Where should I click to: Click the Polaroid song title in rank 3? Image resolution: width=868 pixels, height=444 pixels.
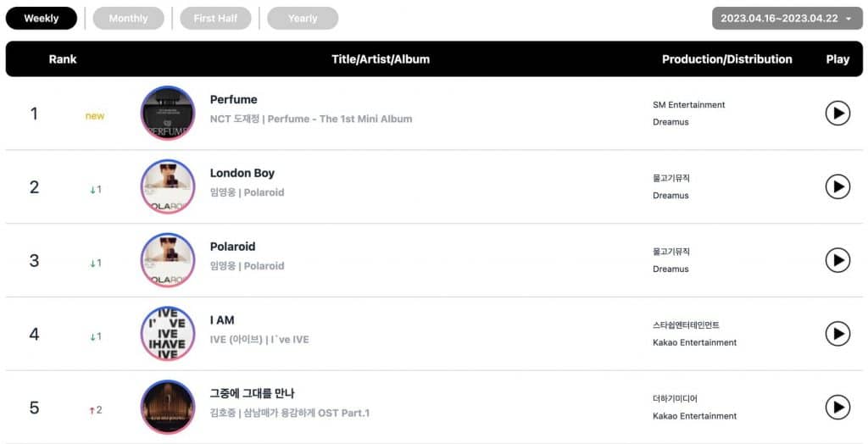[x=232, y=247]
